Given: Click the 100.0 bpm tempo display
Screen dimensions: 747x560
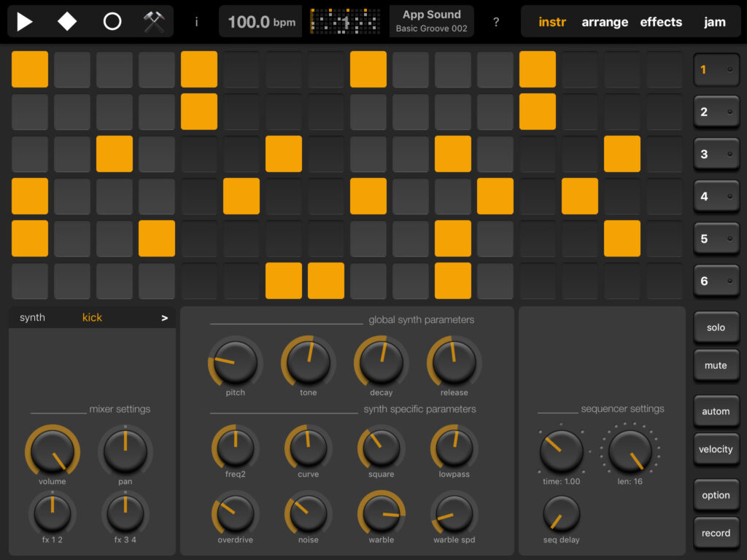Looking at the screenshot, I should [x=261, y=22].
